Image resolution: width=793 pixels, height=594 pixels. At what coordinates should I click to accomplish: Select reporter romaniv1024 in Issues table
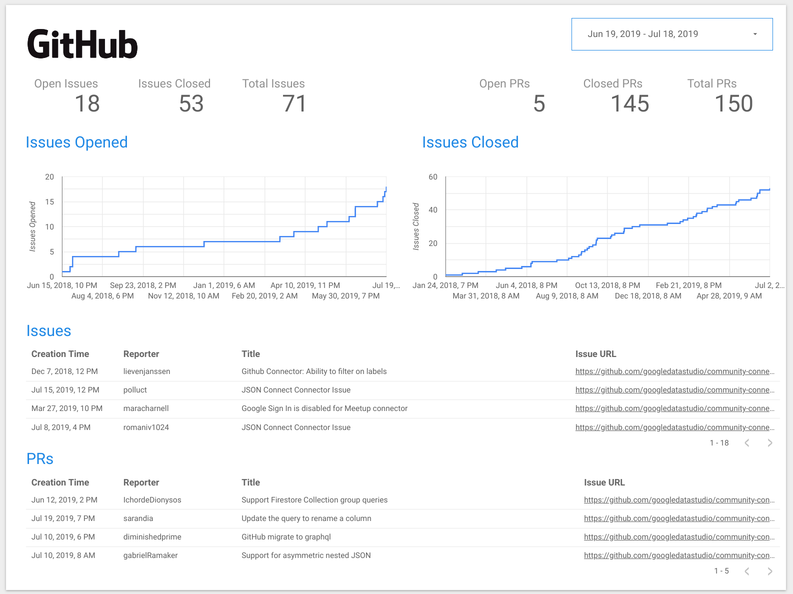pos(146,428)
